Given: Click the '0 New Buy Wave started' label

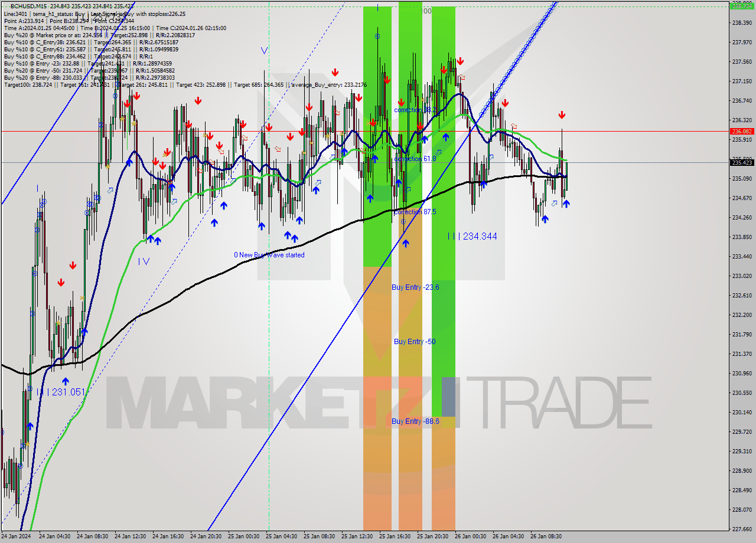Looking at the screenshot, I should click(269, 255).
